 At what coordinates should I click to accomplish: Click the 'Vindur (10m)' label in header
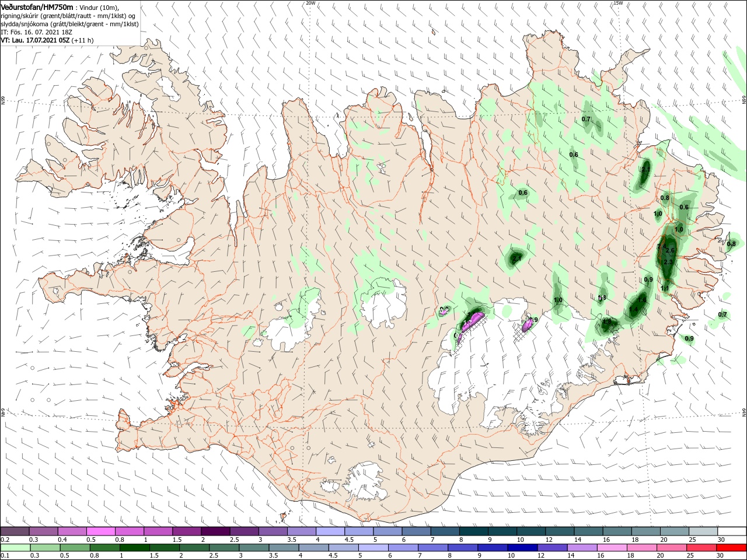[99, 7]
